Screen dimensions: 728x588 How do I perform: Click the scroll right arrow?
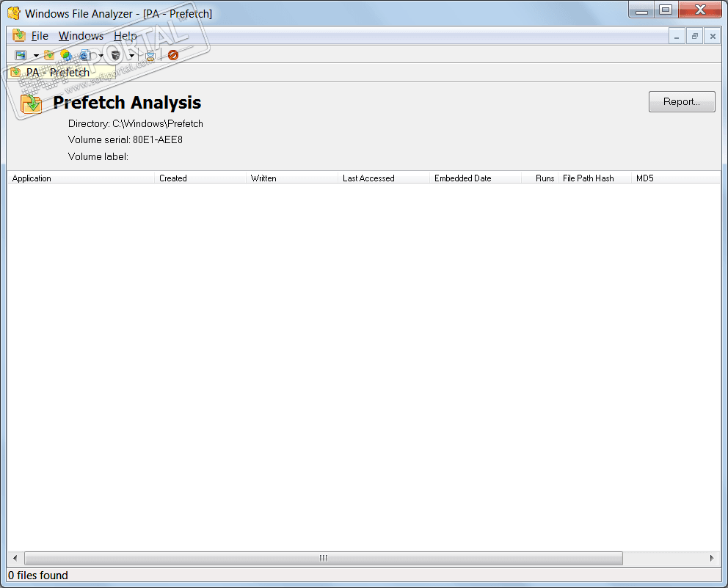pyautogui.click(x=712, y=558)
